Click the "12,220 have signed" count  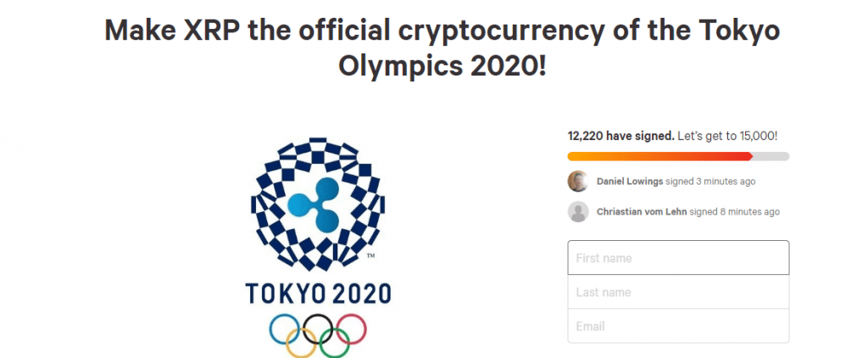[620, 136]
